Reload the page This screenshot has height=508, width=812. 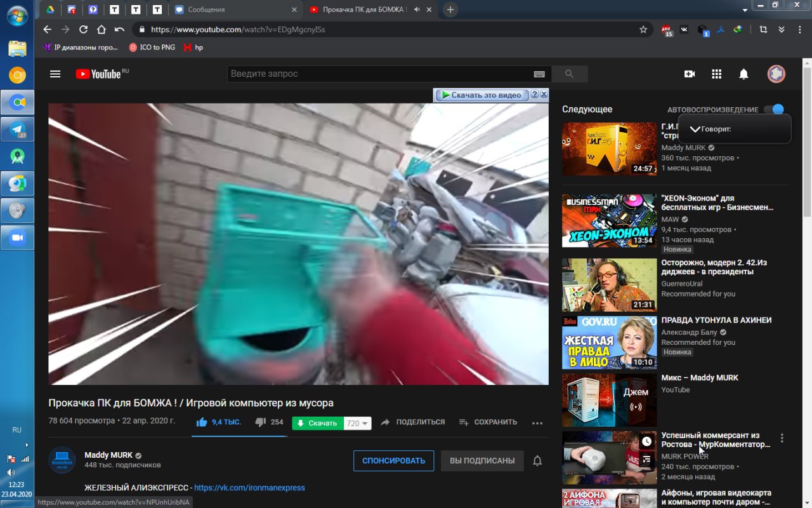[x=83, y=29]
